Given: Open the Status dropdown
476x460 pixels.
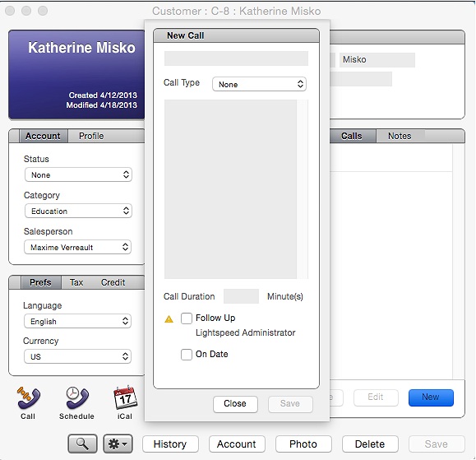Looking at the screenshot, I should (78, 174).
